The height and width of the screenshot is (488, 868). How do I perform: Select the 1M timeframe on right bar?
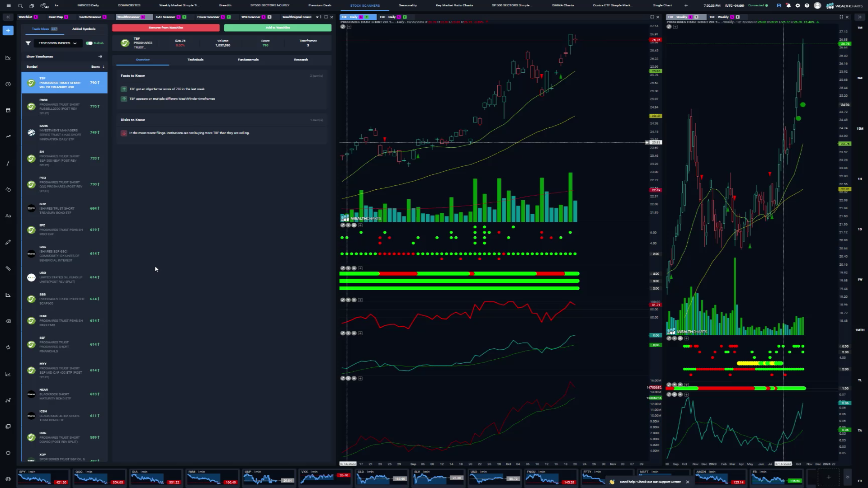pos(860,28)
